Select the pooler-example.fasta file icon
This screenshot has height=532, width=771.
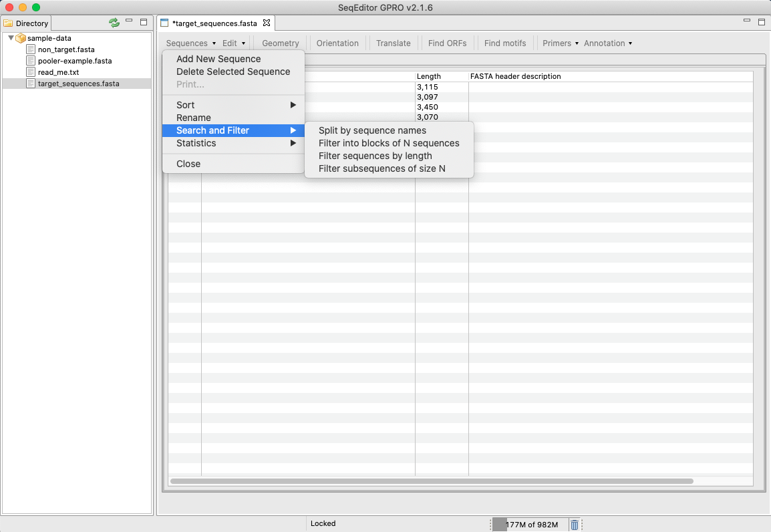click(31, 61)
